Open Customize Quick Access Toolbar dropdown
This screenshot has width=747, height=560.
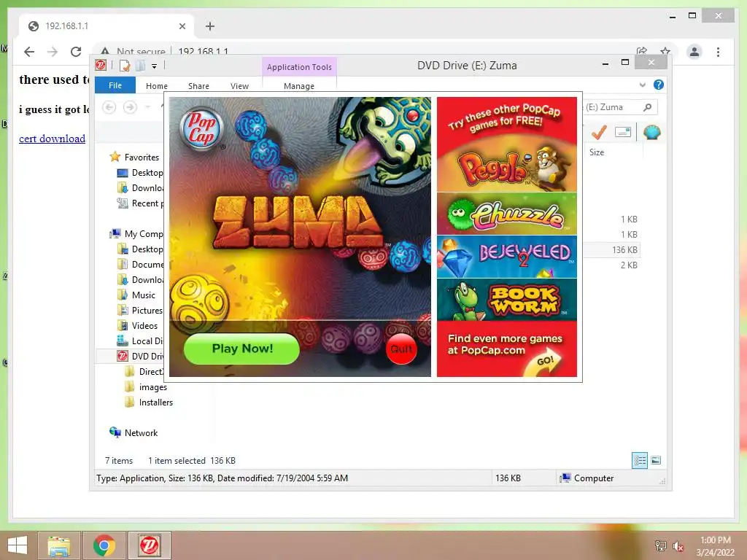tap(155, 66)
